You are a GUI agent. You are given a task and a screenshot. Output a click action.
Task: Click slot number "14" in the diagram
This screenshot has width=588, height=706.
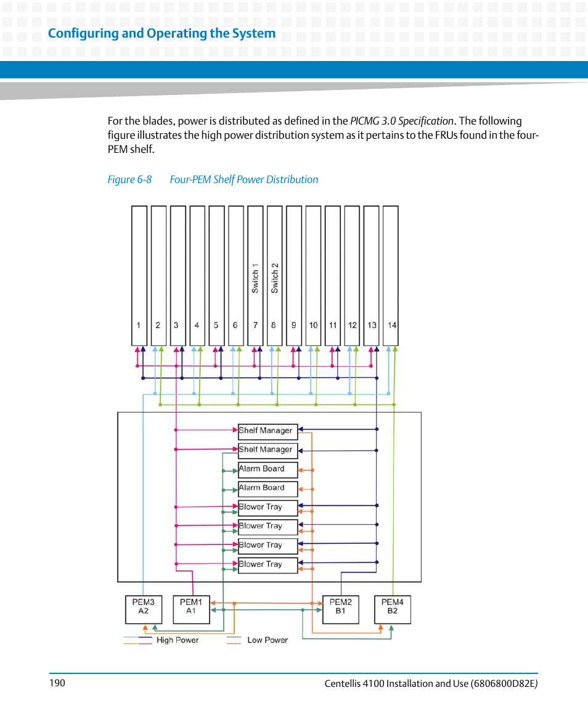(392, 325)
